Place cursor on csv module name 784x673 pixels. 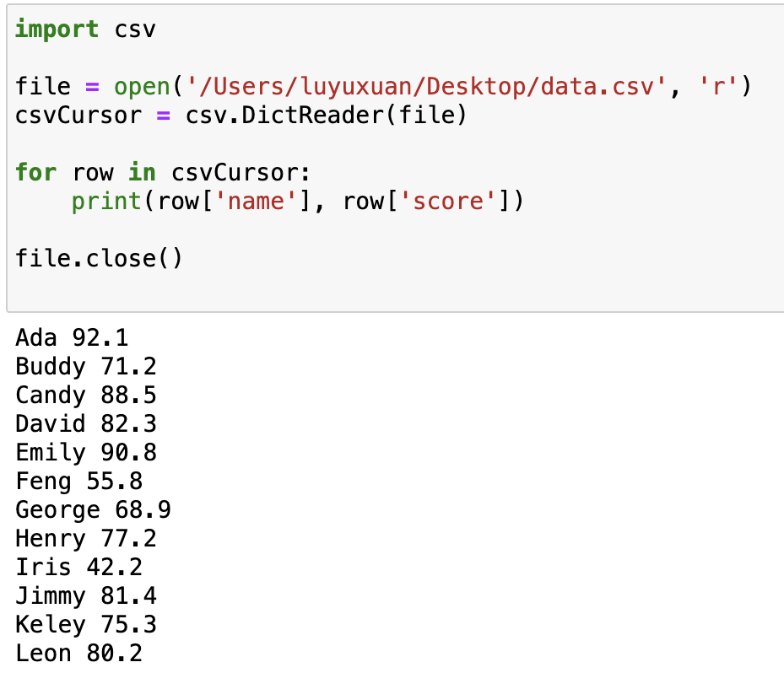pos(135,30)
